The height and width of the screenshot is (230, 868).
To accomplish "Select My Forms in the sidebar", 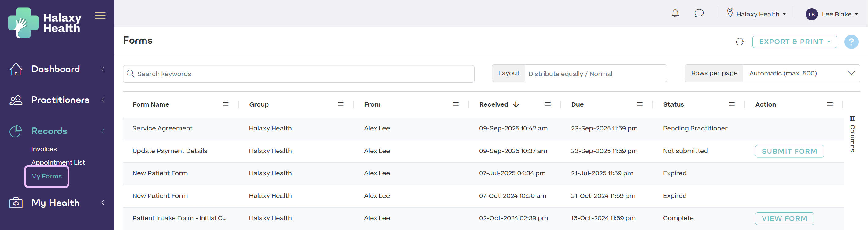I will click(x=46, y=176).
